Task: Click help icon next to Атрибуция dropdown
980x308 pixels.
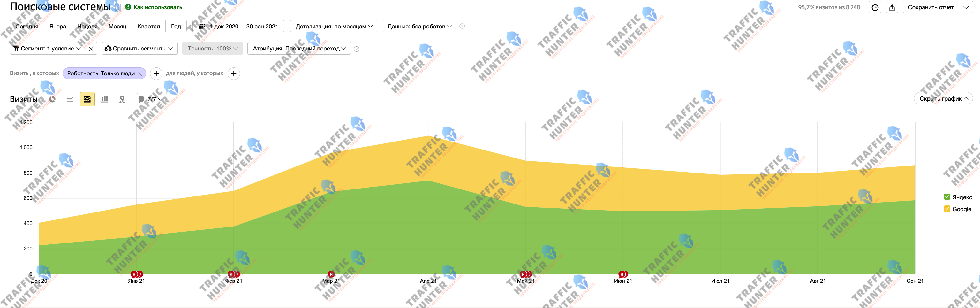Action: (x=357, y=49)
